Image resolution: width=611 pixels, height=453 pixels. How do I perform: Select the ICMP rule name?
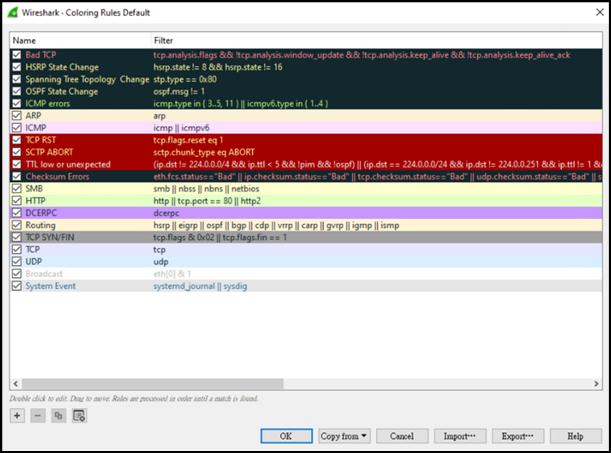pos(36,128)
